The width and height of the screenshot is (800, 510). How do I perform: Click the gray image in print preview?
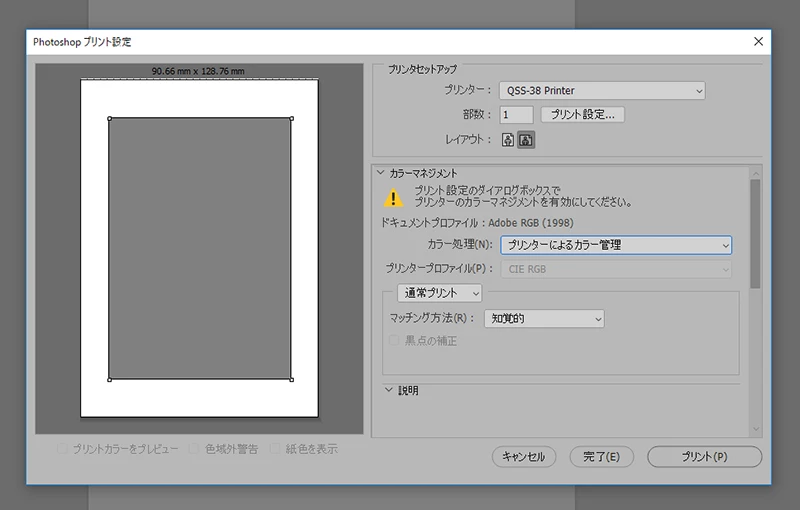click(200, 249)
